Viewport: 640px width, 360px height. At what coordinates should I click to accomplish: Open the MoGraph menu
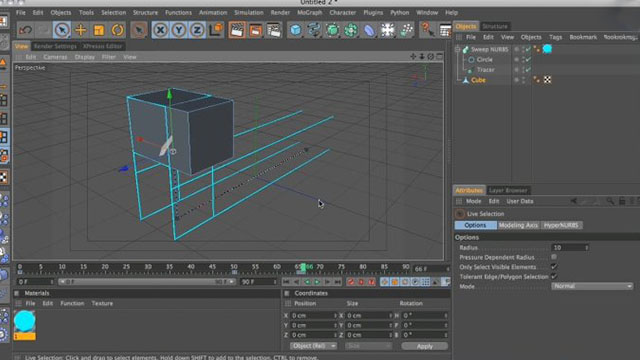pyautogui.click(x=309, y=13)
